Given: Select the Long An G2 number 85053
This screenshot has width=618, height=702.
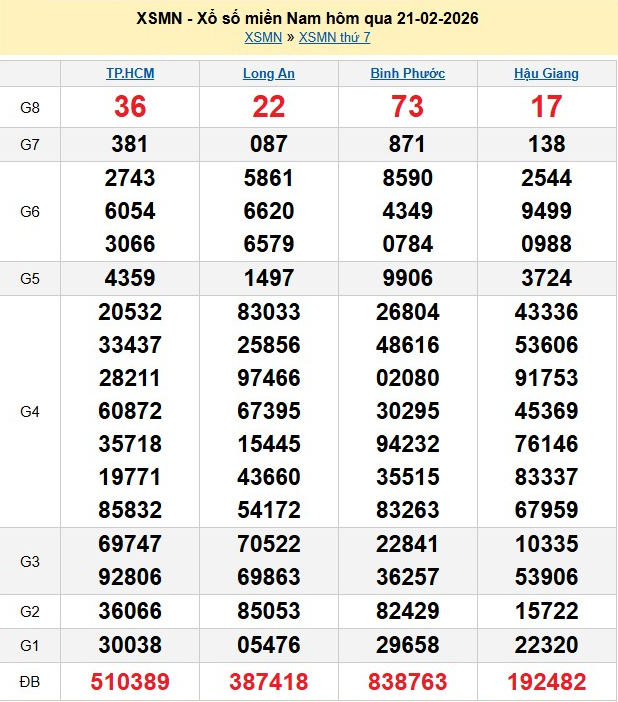Looking at the screenshot, I should click(269, 612).
